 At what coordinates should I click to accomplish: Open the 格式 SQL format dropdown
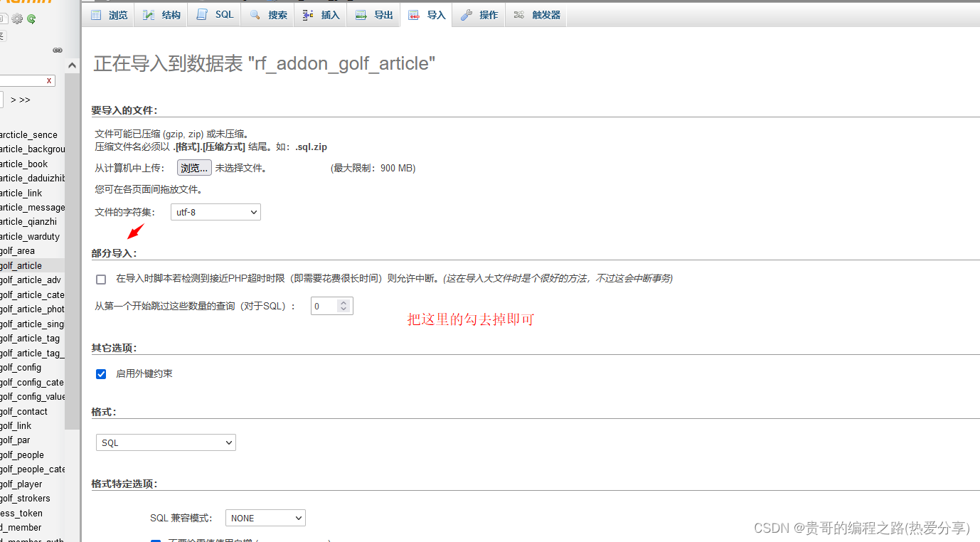pyautogui.click(x=165, y=442)
